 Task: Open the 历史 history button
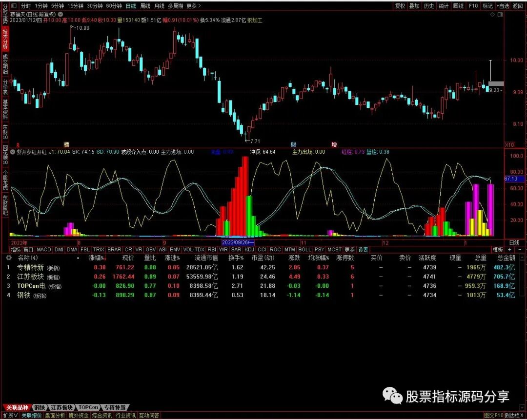(x=429, y=6)
